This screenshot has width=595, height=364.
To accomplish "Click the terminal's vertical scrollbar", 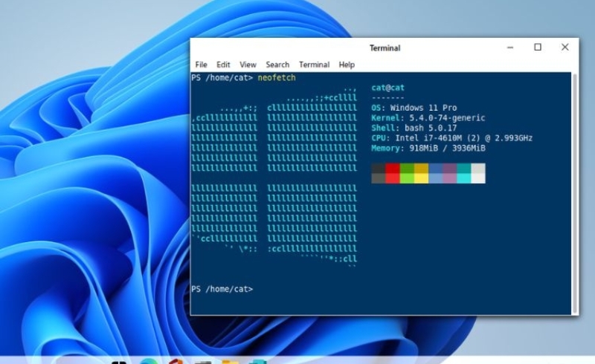I will pos(575,192).
